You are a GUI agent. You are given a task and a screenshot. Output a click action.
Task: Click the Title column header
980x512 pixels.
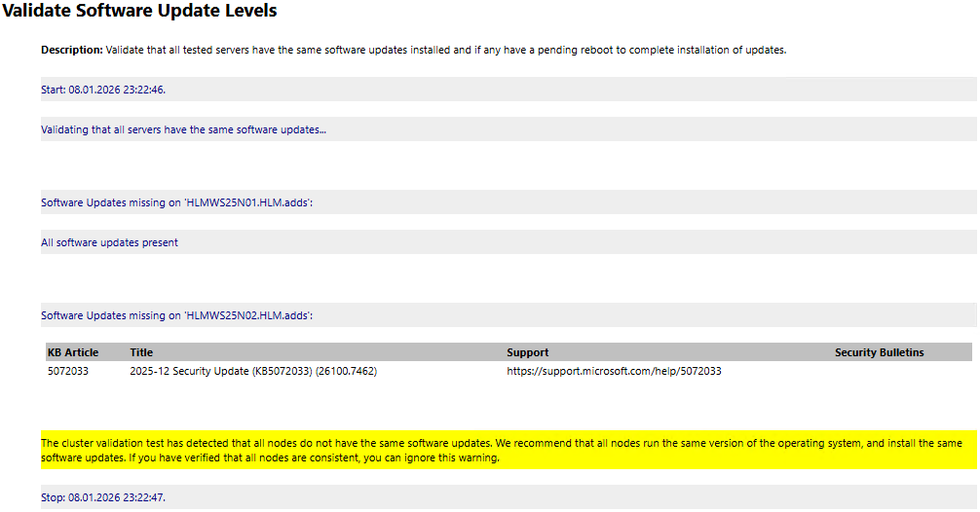click(141, 352)
